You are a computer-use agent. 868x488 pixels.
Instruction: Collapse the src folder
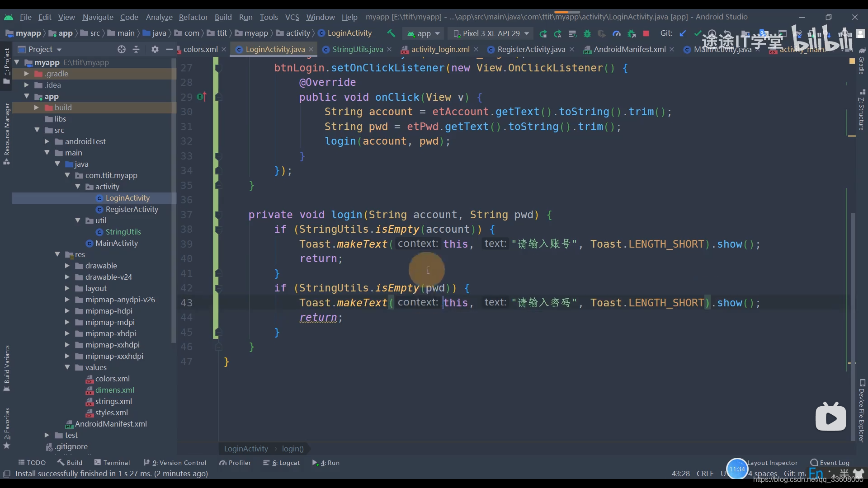tap(37, 130)
